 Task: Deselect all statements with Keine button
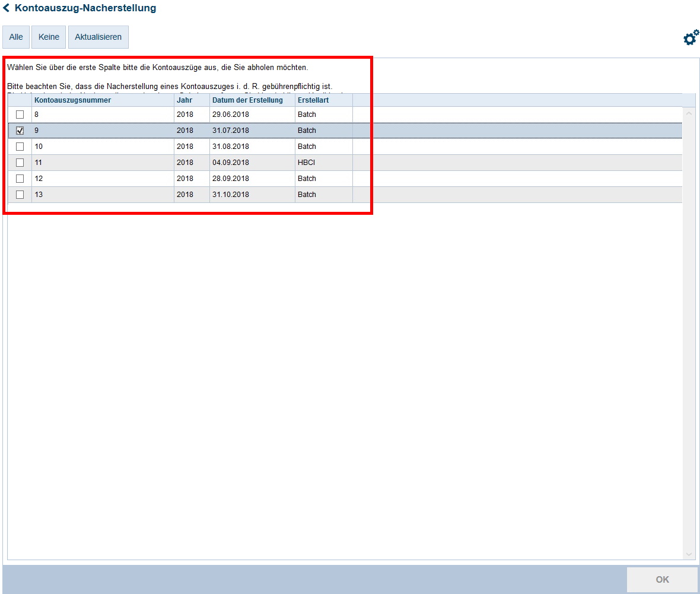tap(49, 37)
